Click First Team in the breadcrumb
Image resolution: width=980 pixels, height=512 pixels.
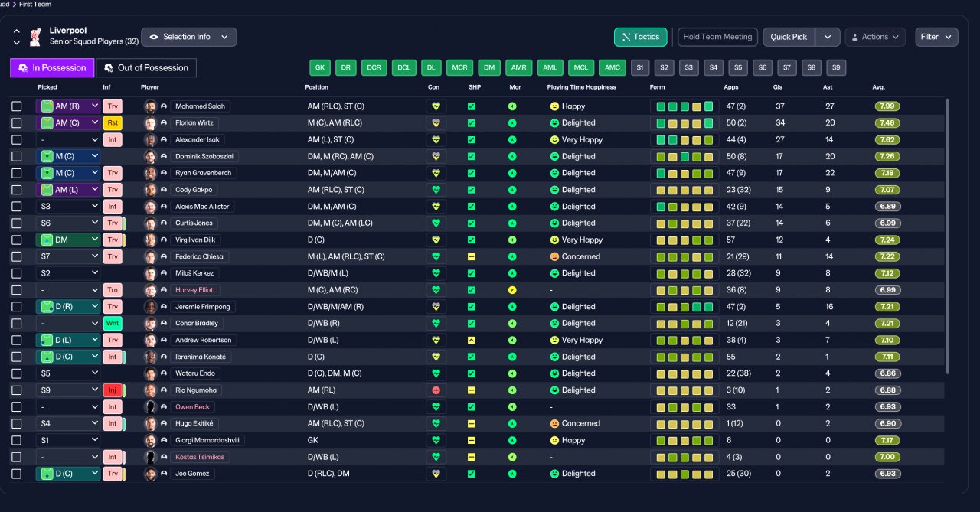(x=35, y=4)
